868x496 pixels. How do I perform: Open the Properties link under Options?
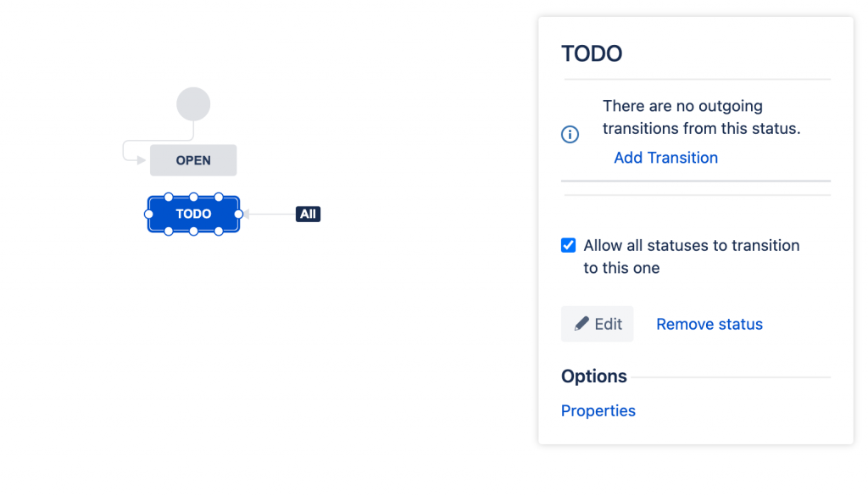(598, 410)
